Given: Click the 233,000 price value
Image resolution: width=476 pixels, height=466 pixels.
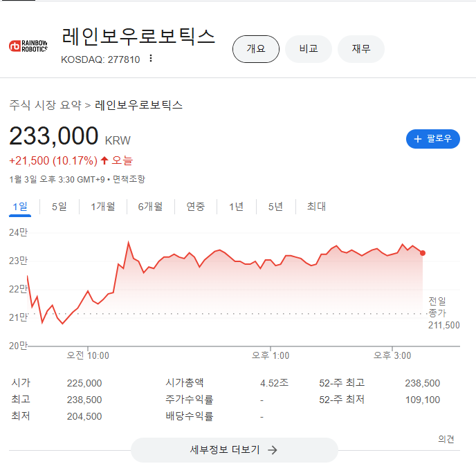Looking at the screenshot, I should (x=54, y=136).
